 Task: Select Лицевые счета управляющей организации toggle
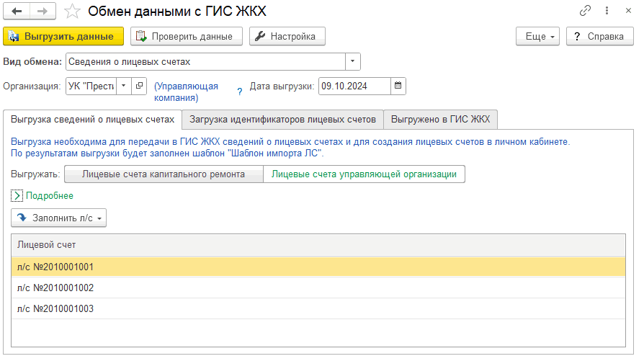tap(364, 174)
